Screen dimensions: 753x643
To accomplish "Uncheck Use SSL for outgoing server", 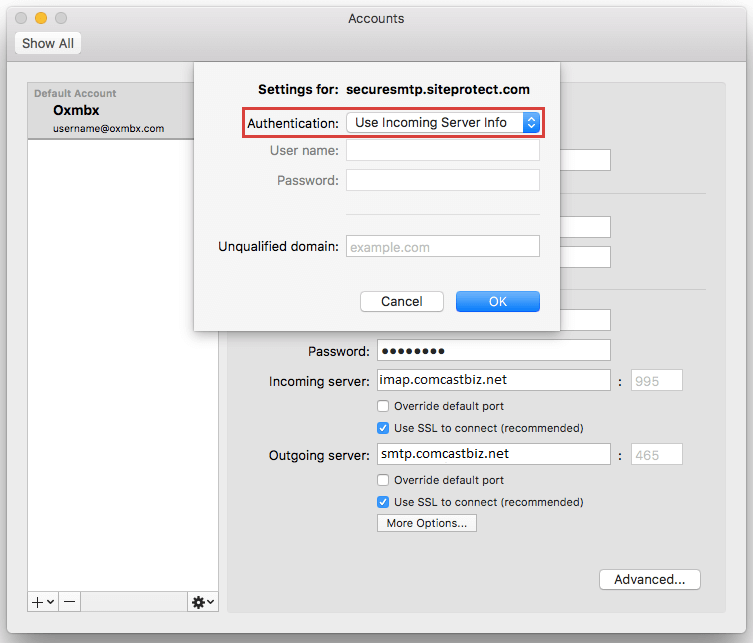I will click(x=383, y=502).
